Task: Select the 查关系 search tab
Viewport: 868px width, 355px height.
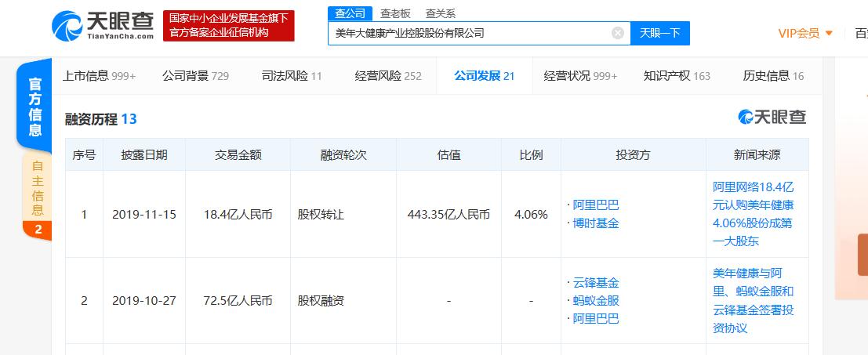Action: (x=440, y=14)
